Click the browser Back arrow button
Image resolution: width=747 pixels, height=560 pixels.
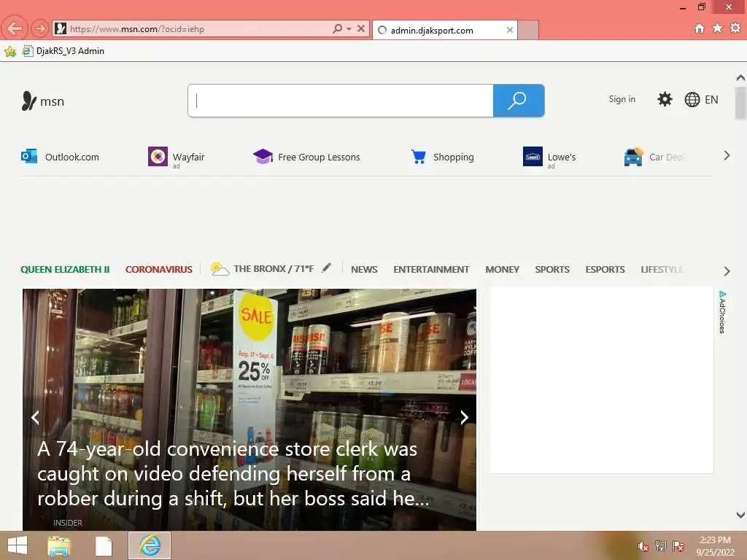15,28
